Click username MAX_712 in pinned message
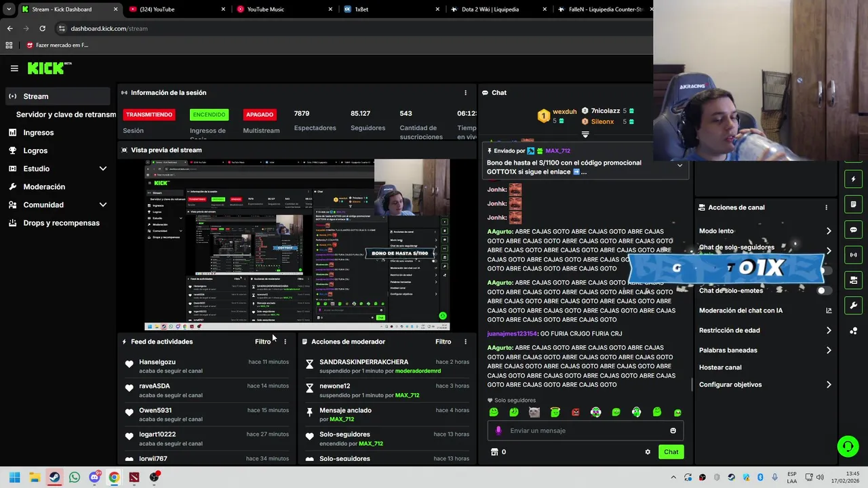 click(557, 151)
